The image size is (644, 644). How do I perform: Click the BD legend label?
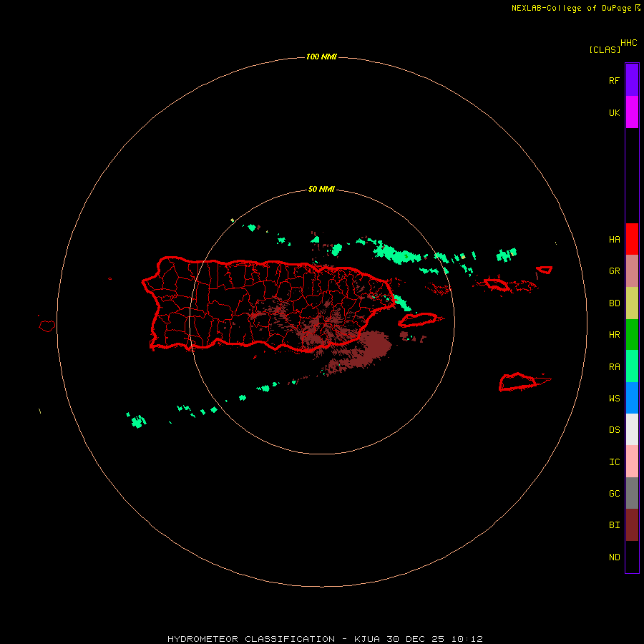coord(614,303)
